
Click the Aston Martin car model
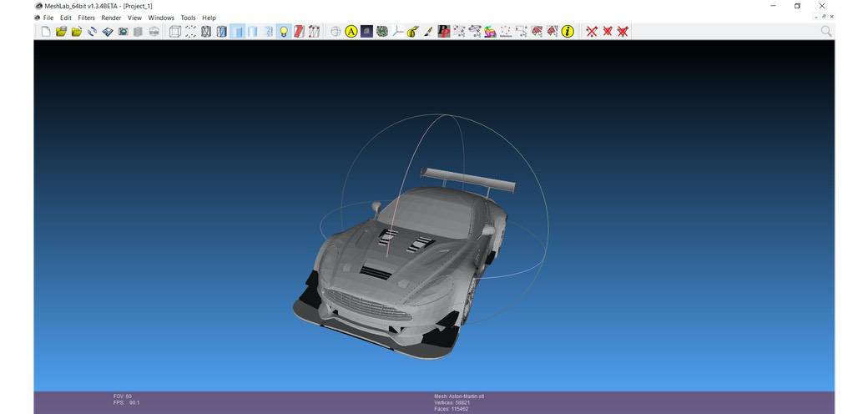pyautogui.click(x=404, y=263)
